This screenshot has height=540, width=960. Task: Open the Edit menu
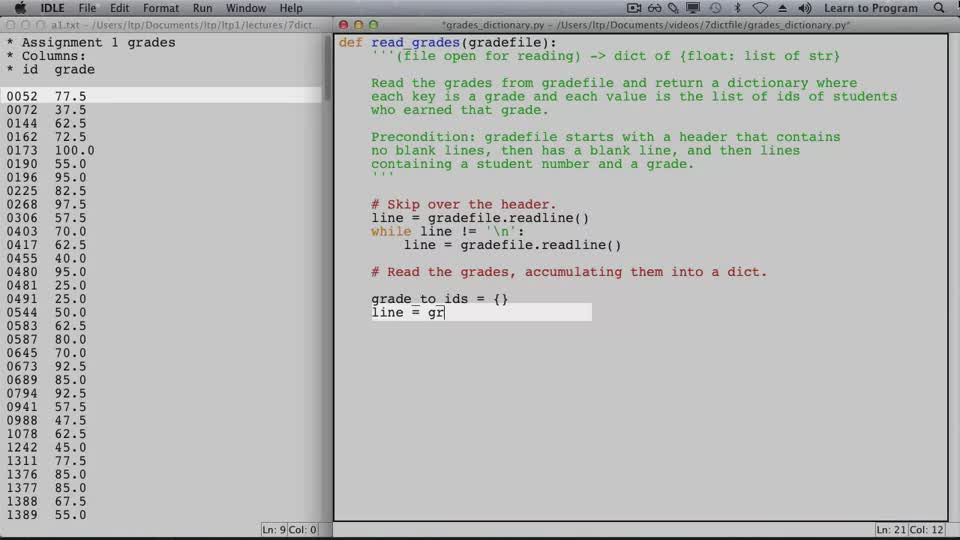pos(119,8)
